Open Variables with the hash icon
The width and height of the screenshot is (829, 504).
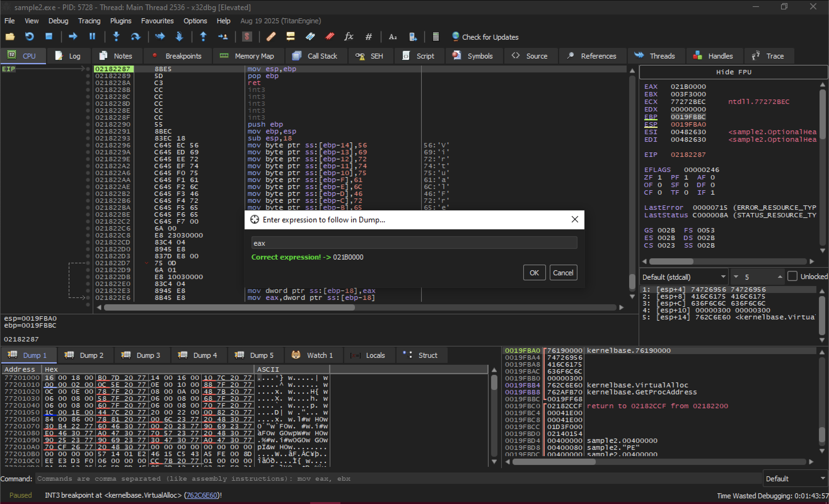point(369,37)
